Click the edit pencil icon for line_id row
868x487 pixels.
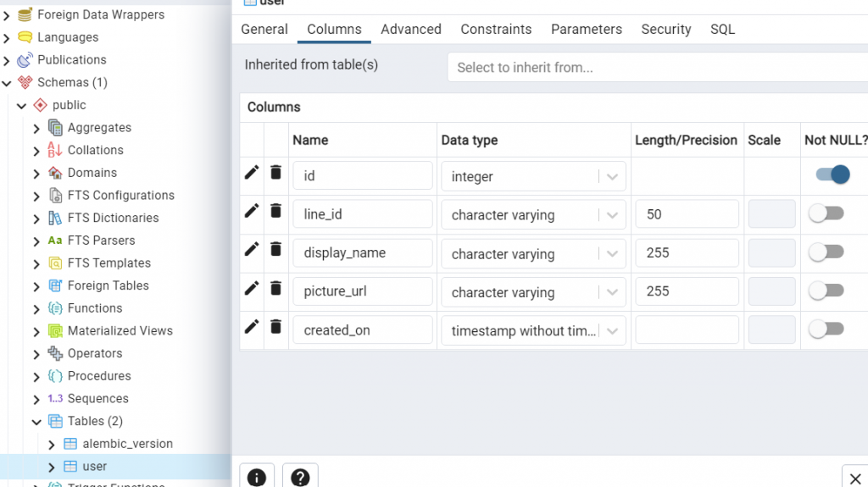(x=252, y=211)
